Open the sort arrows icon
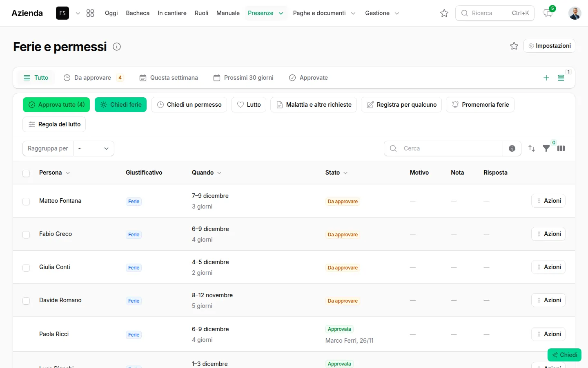 [x=532, y=148]
